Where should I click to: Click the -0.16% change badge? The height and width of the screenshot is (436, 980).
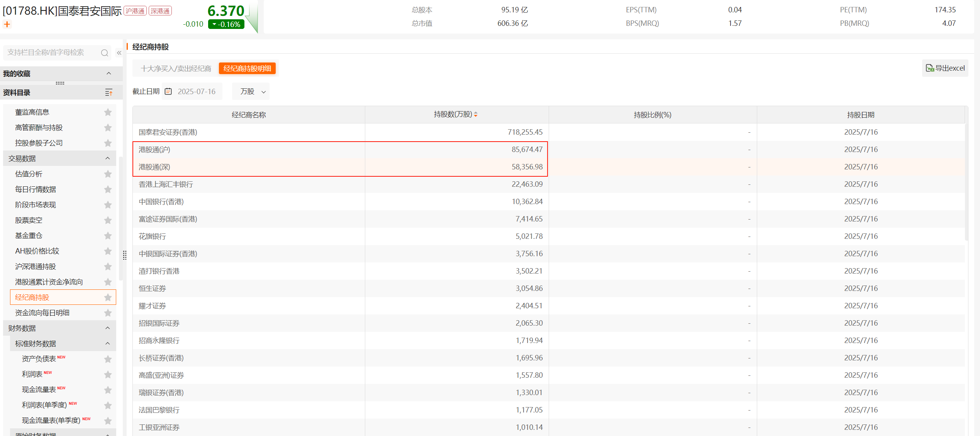[x=226, y=24]
